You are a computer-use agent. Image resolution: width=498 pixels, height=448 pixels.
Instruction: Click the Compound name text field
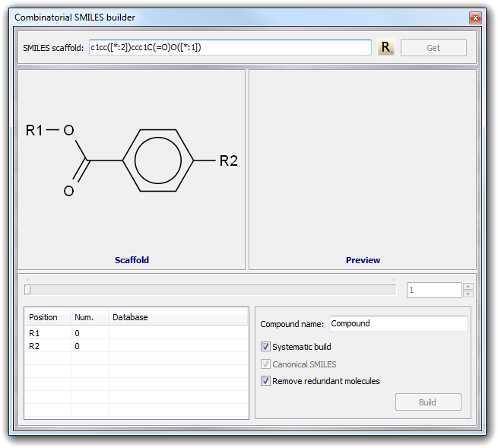[398, 323]
